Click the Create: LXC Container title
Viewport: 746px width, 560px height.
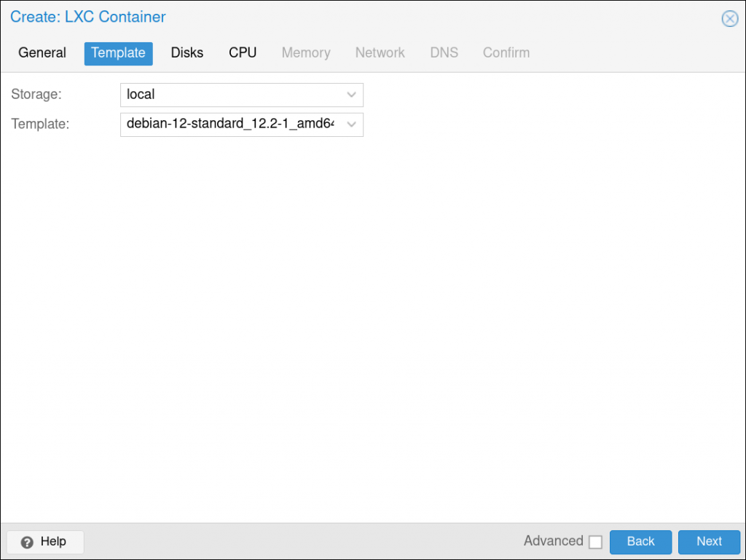88,17
